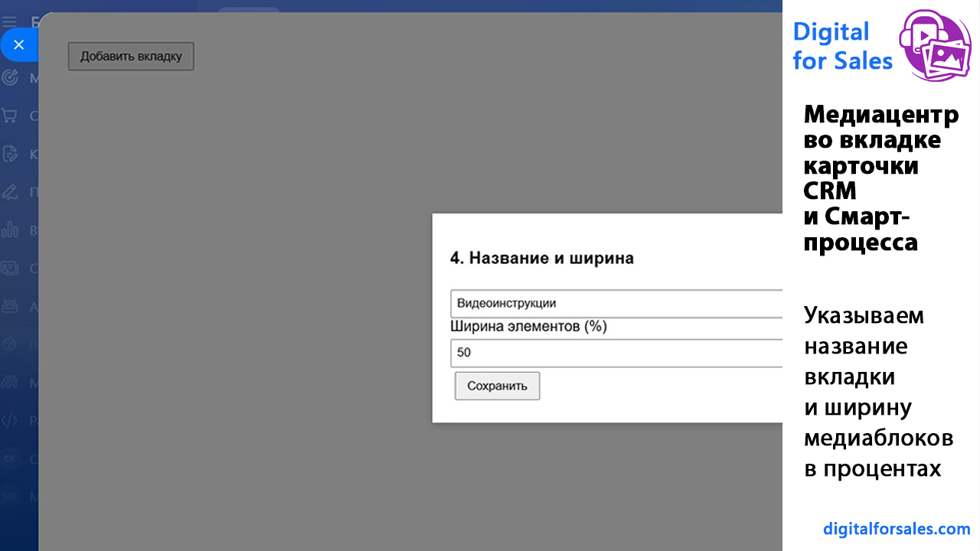
Task: Open the shopping cart icon in the sidebar
Action: [10, 116]
